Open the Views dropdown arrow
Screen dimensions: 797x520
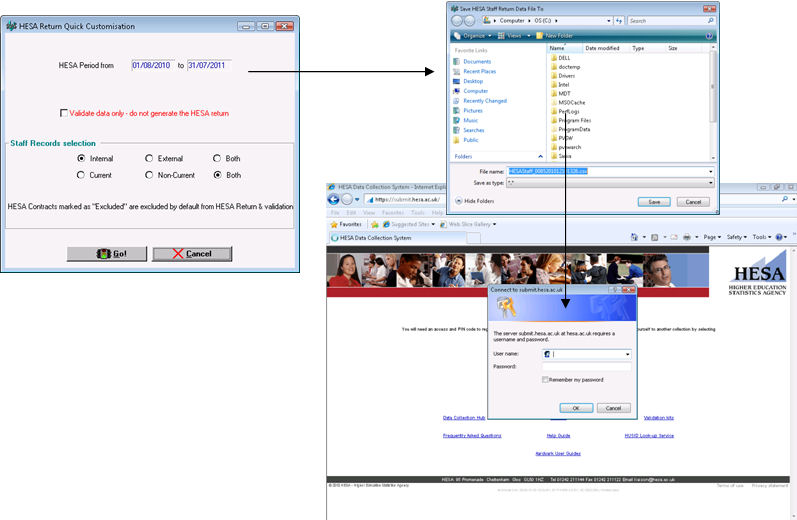pos(529,36)
